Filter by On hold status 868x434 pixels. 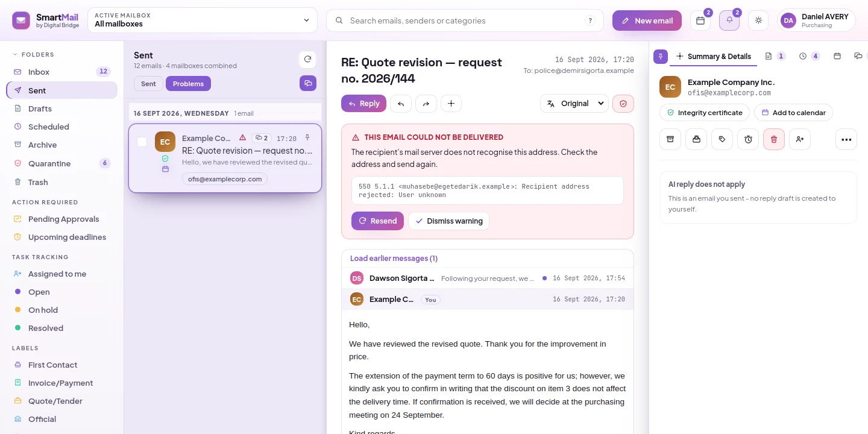click(61, 310)
